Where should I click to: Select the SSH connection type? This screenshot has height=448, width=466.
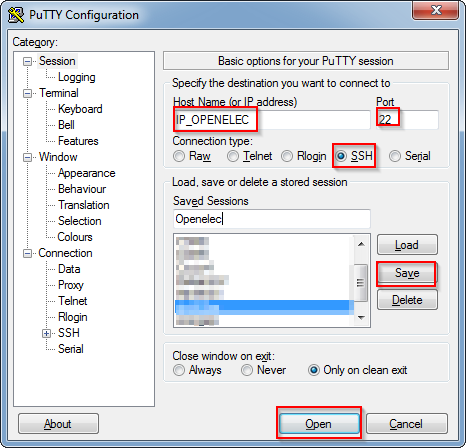click(341, 156)
